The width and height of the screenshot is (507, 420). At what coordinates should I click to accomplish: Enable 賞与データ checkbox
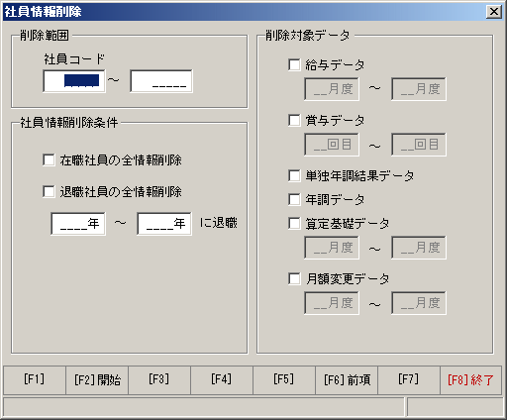(294, 120)
